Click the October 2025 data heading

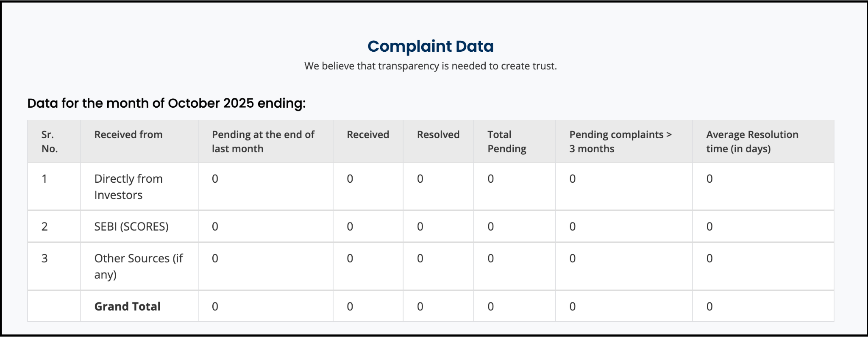click(166, 103)
